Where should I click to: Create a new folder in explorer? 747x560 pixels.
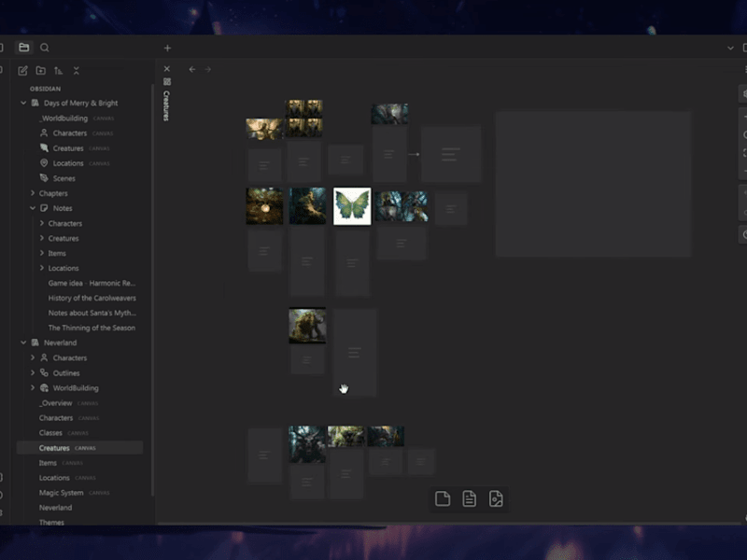(41, 71)
